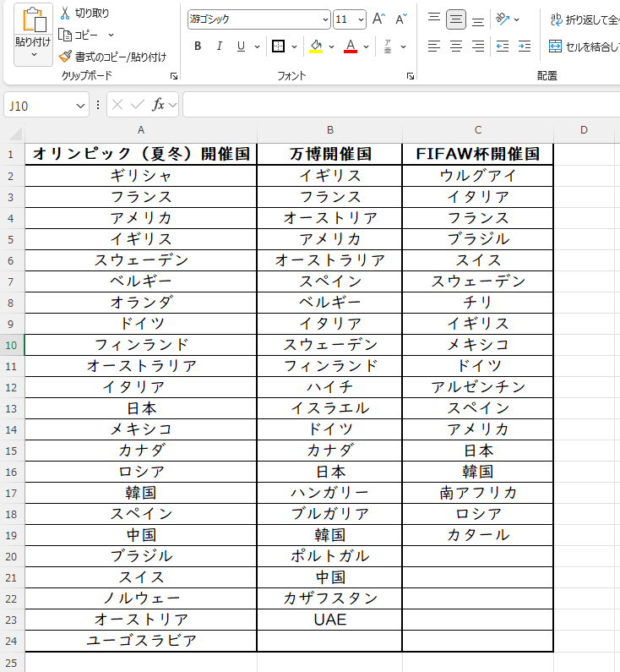Viewport: 620px width, 672px height.
Task: Align cell text to the right
Action: 478,46
